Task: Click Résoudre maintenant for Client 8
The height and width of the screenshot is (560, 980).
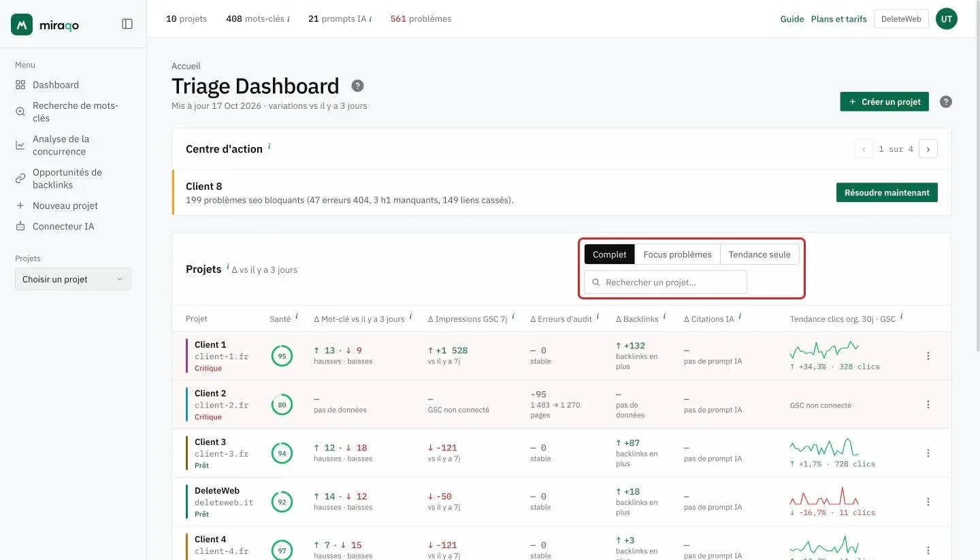Action: click(x=887, y=193)
